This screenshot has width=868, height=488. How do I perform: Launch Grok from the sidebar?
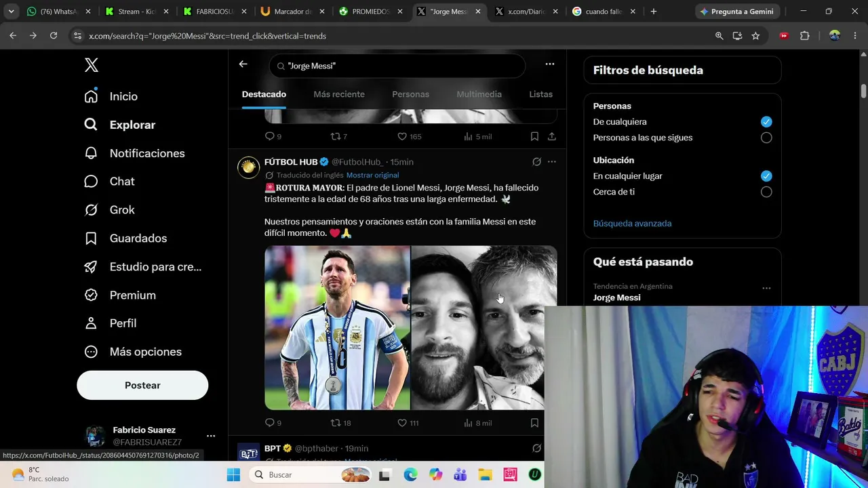coord(109,210)
